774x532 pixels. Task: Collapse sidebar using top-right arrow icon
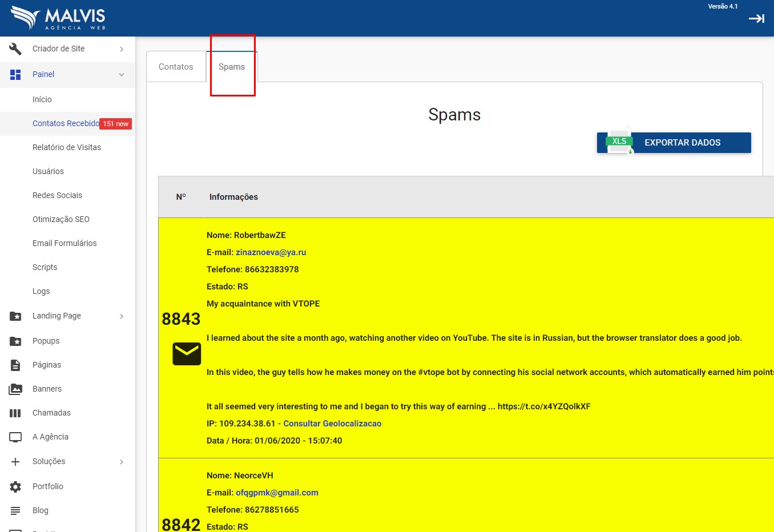click(756, 19)
